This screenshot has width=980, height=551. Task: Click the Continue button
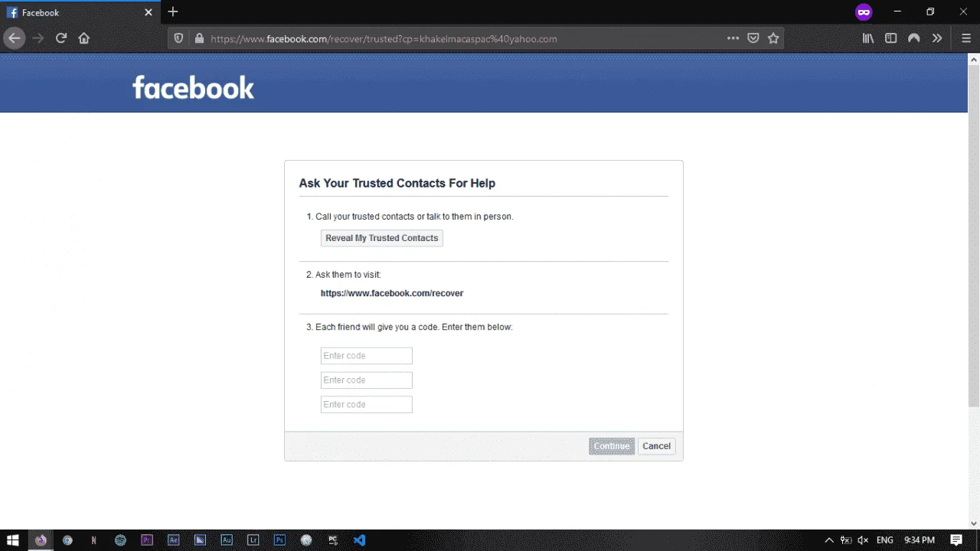point(612,446)
